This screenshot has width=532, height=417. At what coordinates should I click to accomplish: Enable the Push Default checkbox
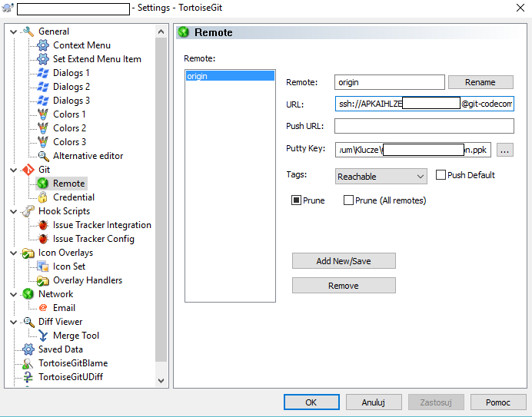(x=441, y=175)
